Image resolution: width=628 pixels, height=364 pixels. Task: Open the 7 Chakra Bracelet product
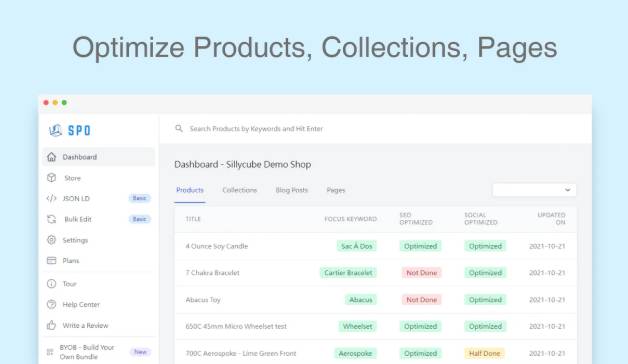[x=212, y=273]
